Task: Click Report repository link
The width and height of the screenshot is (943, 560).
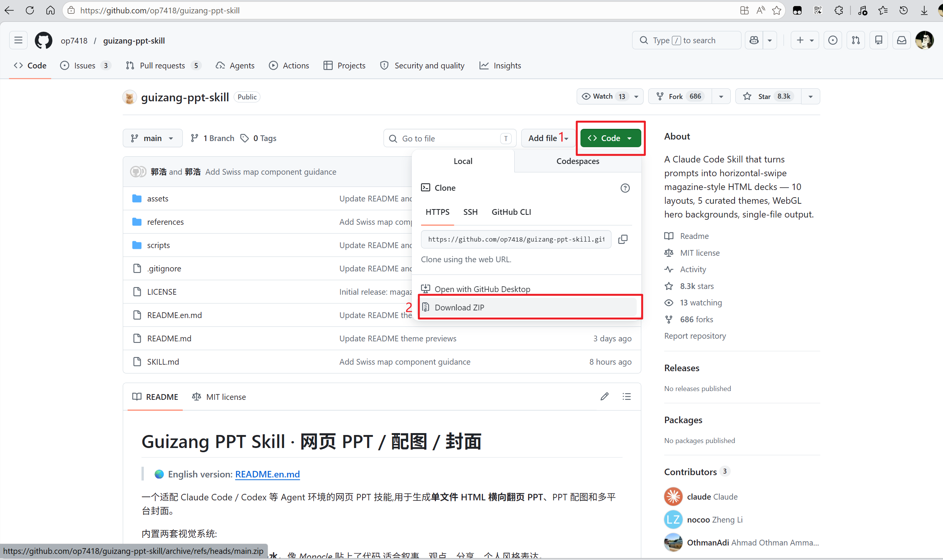Action: pyautogui.click(x=695, y=336)
